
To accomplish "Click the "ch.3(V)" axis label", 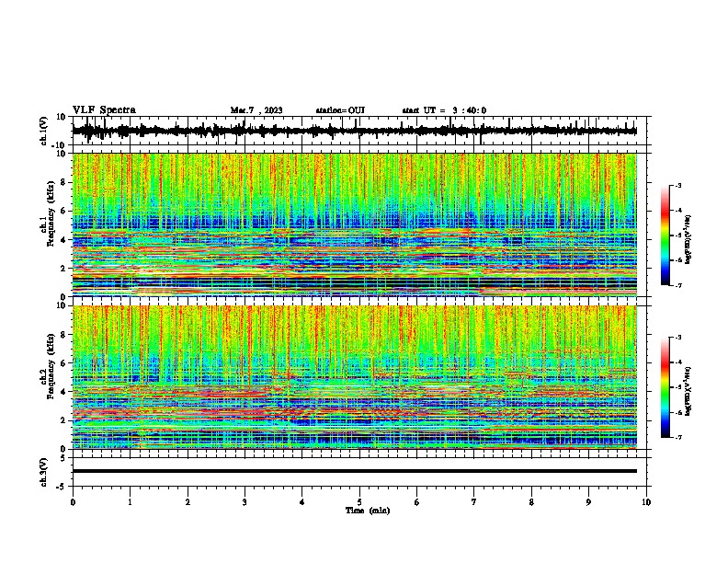I will (x=44, y=472).
